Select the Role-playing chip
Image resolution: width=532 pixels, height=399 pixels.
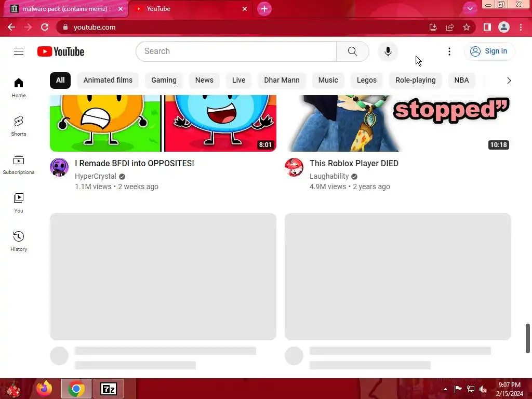tap(415, 81)
